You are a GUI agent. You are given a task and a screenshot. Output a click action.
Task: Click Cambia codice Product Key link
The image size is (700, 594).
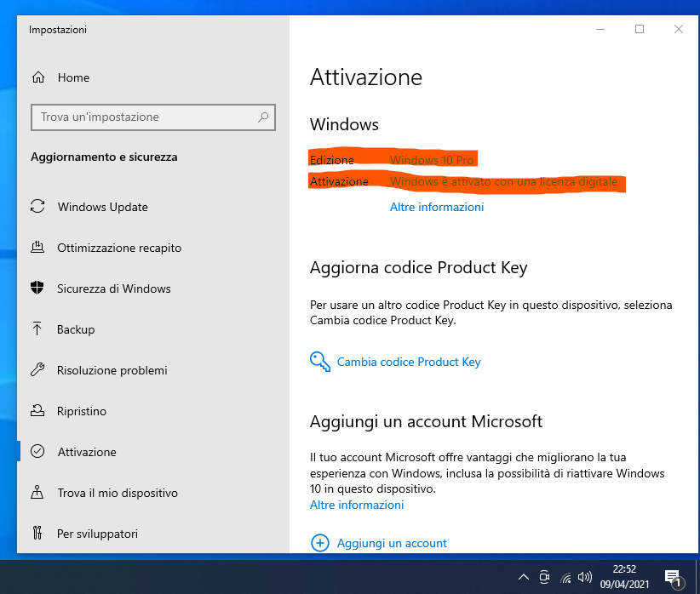(x=409, y=362)
